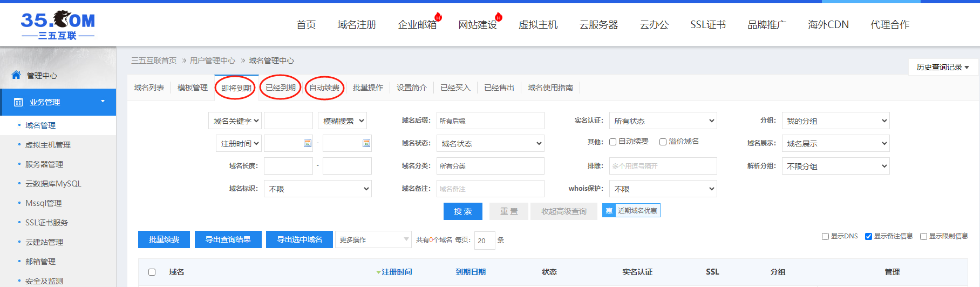The image size is (980, 287).
Task: Click the blue 搜索 button
Action: pos(462,211)
